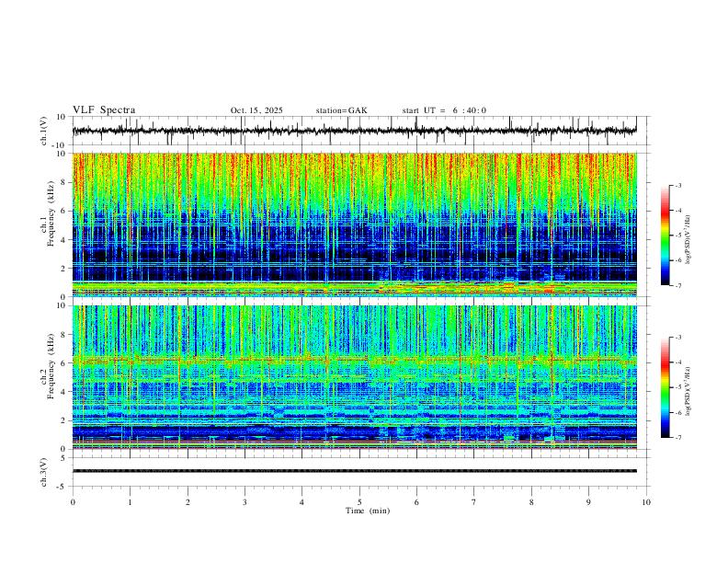Select the date text "Oct. 15, 2025"
Screen dimensions: 728x563
[x=256, y=110]
